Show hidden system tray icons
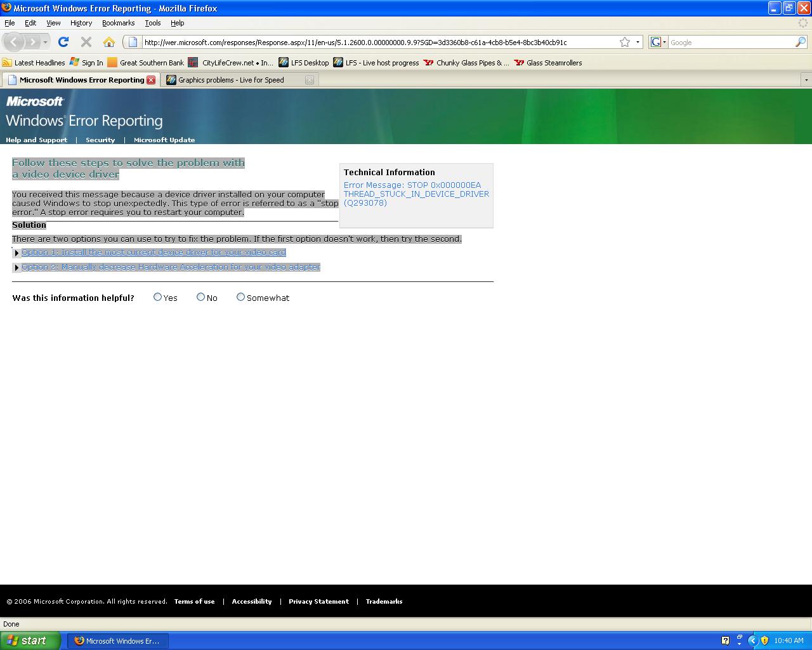Image resolution: width=812 pixels, height=650 pixels. 753,641
